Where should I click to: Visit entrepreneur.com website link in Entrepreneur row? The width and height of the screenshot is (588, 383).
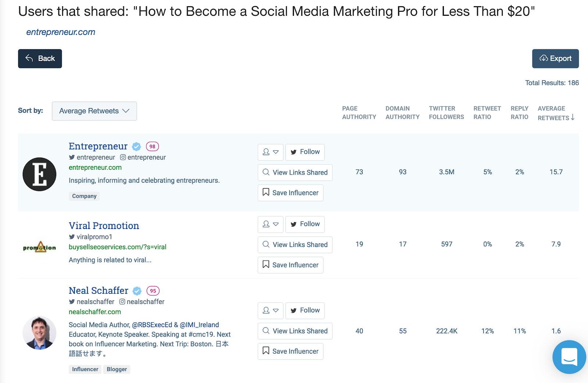click(95, 167)
